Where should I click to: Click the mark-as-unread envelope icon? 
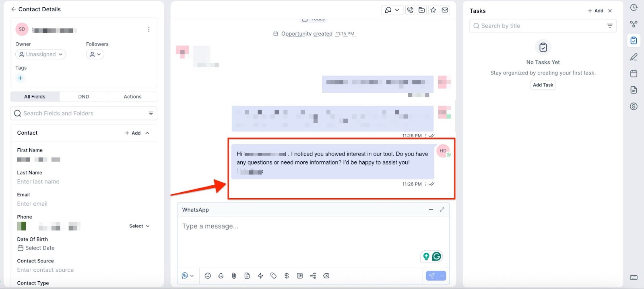(x=445, y=10)
